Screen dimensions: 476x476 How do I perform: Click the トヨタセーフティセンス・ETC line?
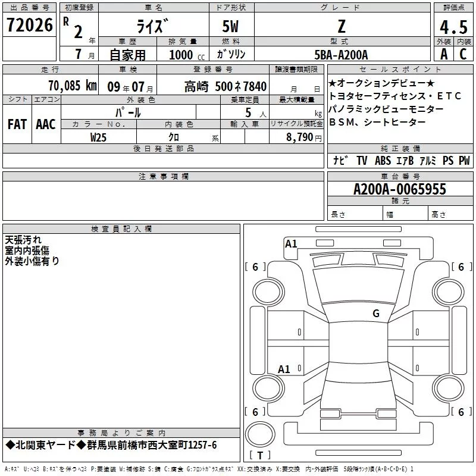(394, 96)
